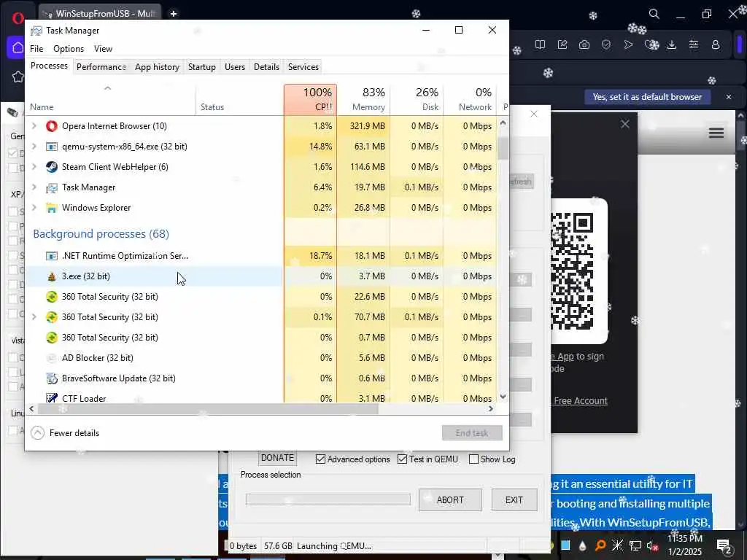
Task: Toggle the Advanced options checkbox
Action: point(321,459)
